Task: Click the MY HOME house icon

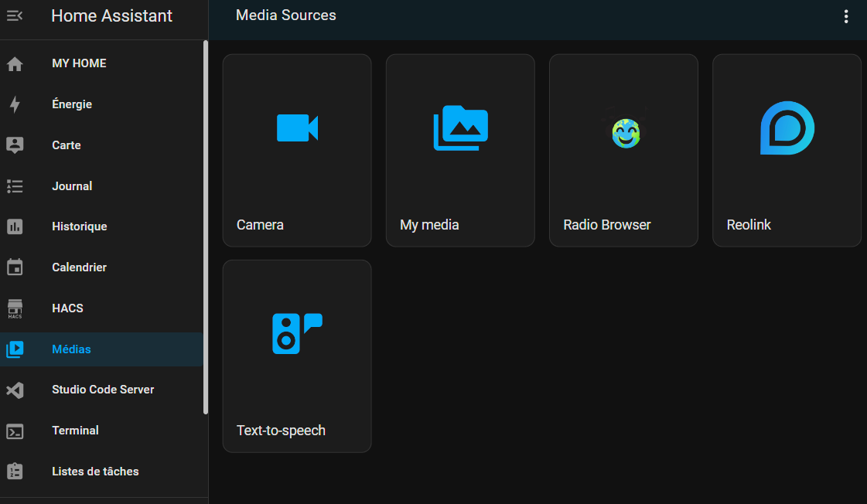Action: tap(15, 64)
